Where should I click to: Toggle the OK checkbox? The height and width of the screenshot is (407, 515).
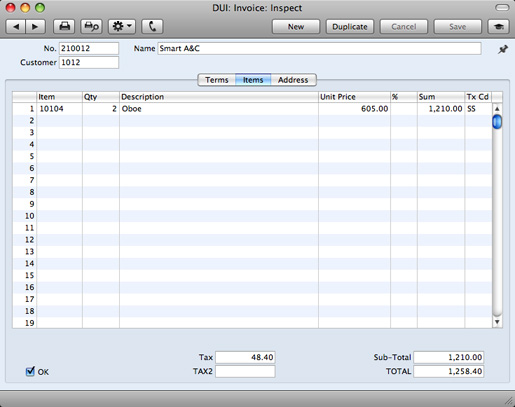[30, 371]
